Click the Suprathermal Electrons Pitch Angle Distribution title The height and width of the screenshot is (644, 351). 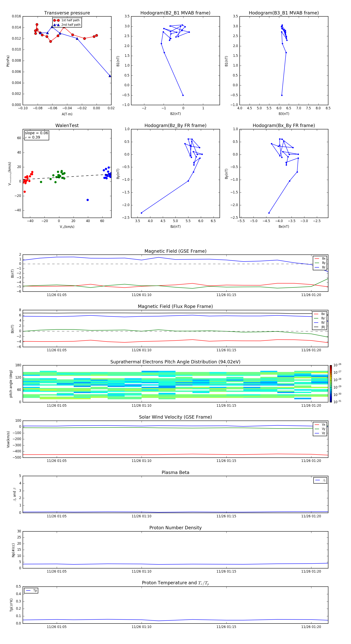175,362
